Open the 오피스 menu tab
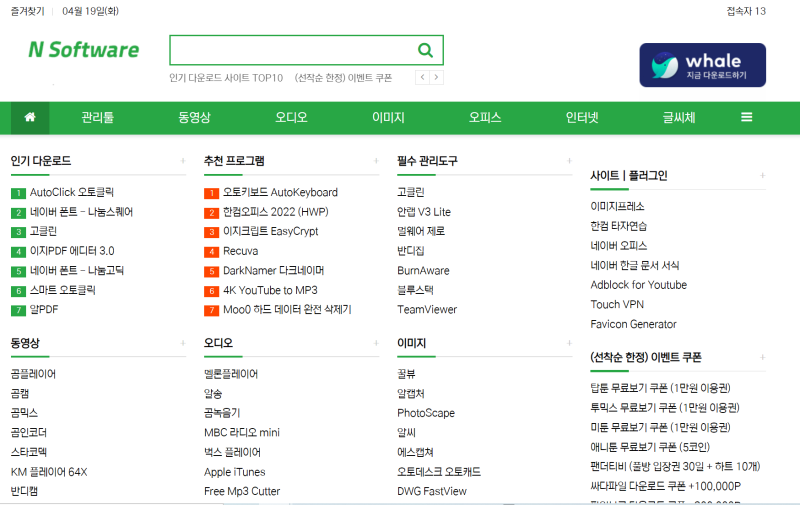Screen dimensions: 800x505 click(485, 117)
